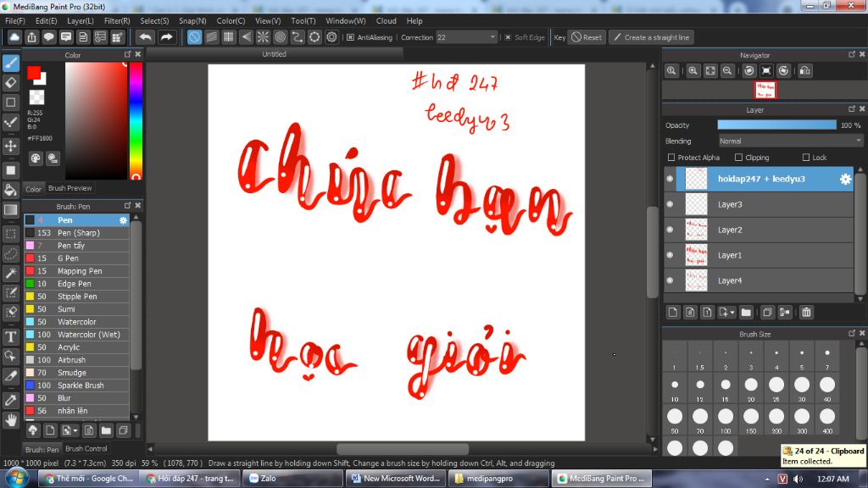Click the Reset button

pos(587,37)
